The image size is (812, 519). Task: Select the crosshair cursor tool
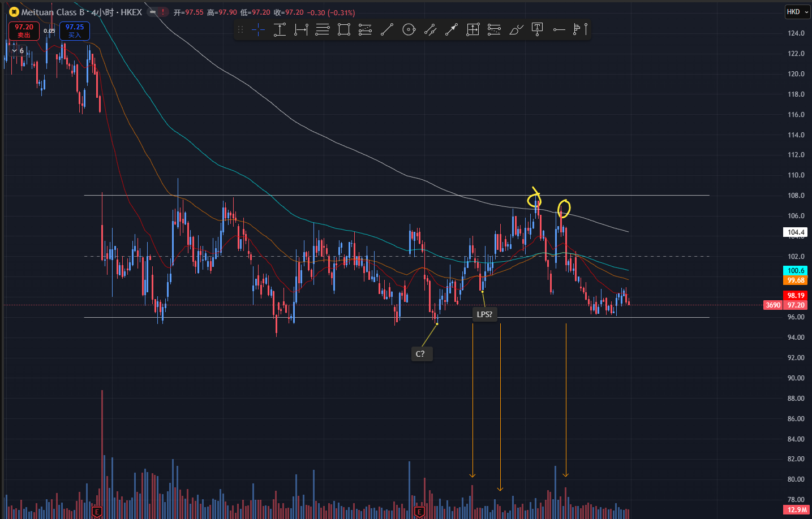point(258,30)
